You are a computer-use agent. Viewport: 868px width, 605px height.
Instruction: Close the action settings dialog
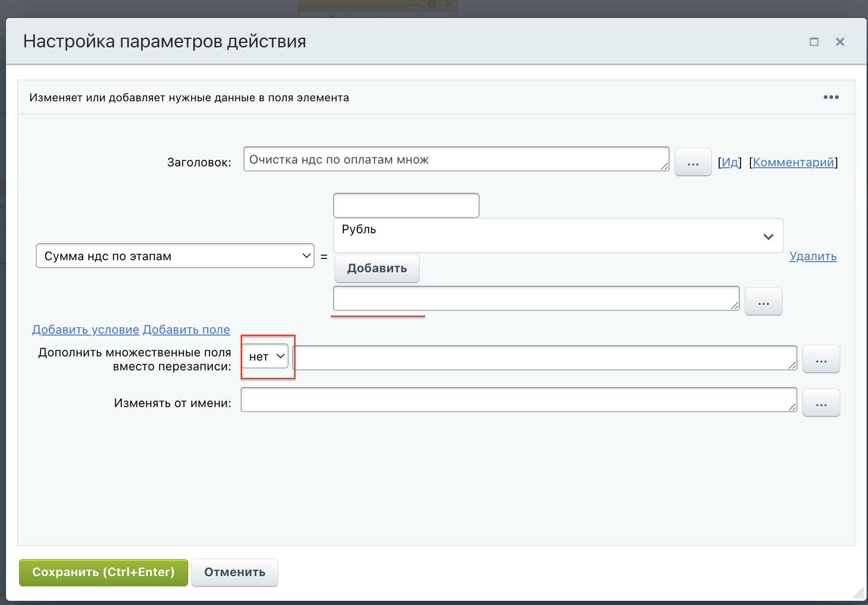click(x=840, y=42)
